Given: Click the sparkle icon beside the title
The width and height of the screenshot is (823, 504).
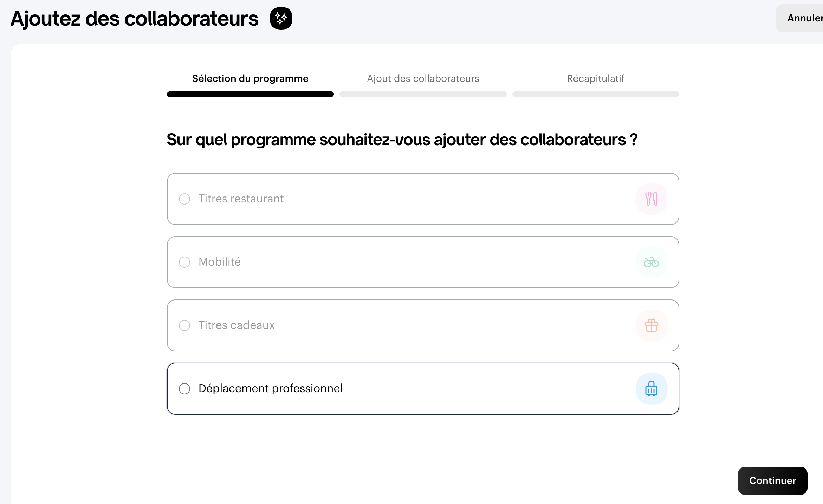Looking at the screenshot, I should coord(281,18).
